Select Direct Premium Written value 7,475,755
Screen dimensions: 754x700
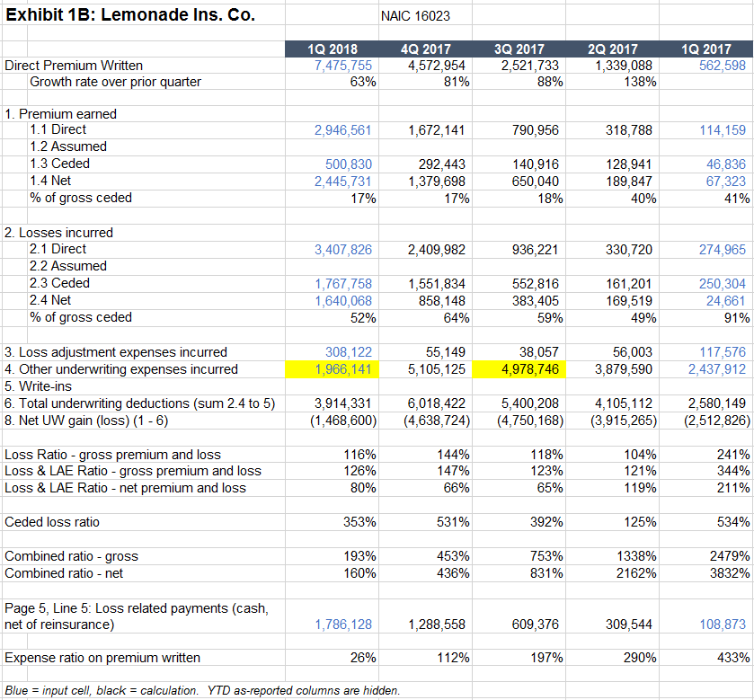click(x=342, y=65)
